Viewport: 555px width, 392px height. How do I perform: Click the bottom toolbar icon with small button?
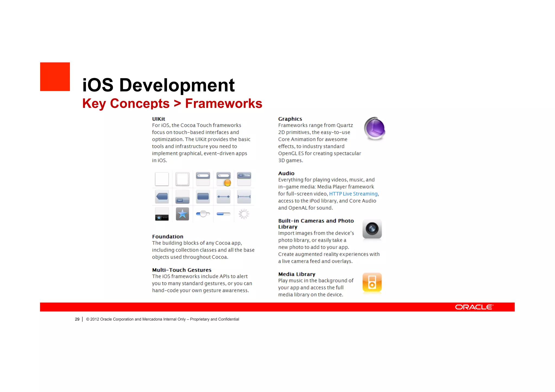182,197
